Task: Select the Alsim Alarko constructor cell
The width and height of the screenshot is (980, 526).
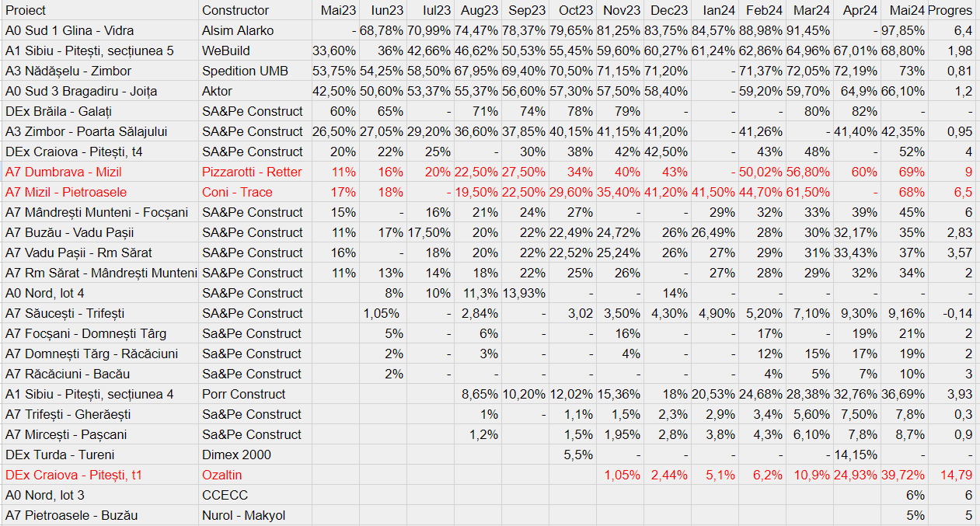Action: [238, 30]
